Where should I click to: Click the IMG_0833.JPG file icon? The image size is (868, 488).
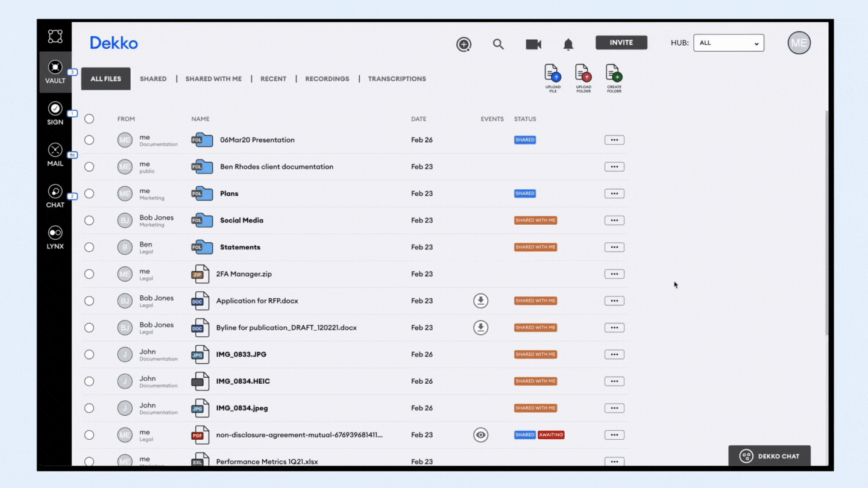pos(200,354)
